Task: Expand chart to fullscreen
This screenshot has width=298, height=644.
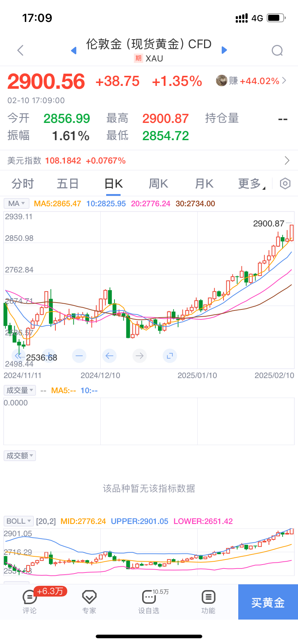Action: coord(170,356)
